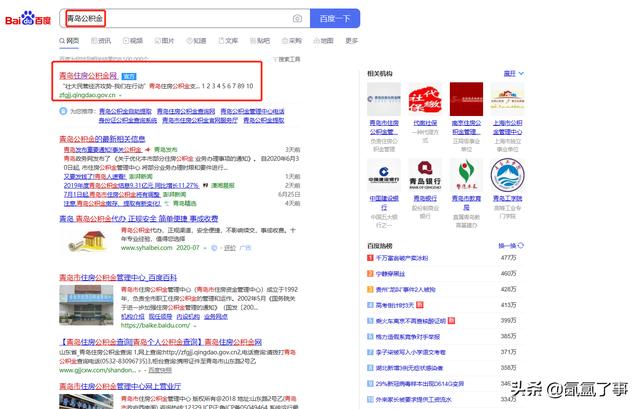Click the Baidu logo

coord(28,19)
